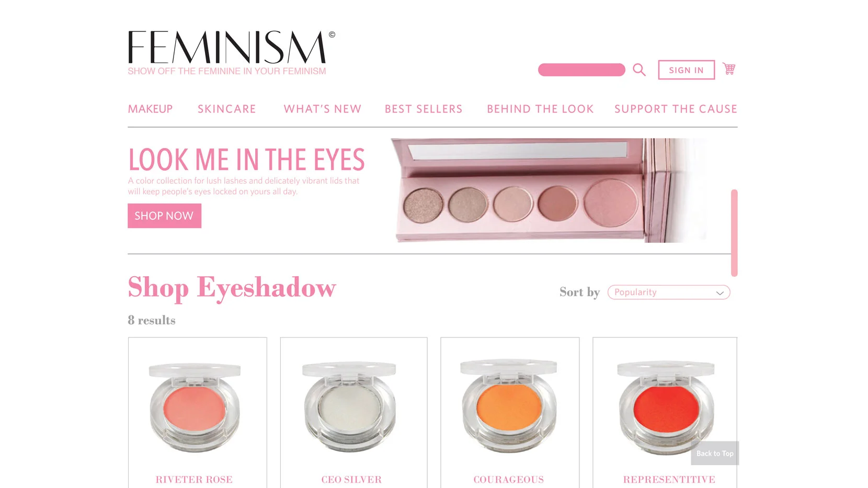
Task: Expand the Sort by Popularity dropdown
Action: 669,292
